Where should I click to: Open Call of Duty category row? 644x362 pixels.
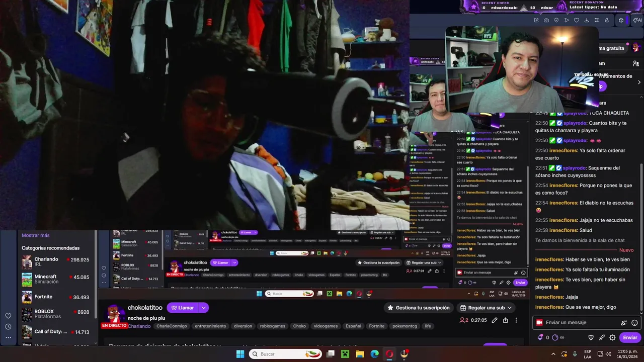(55, 332)
